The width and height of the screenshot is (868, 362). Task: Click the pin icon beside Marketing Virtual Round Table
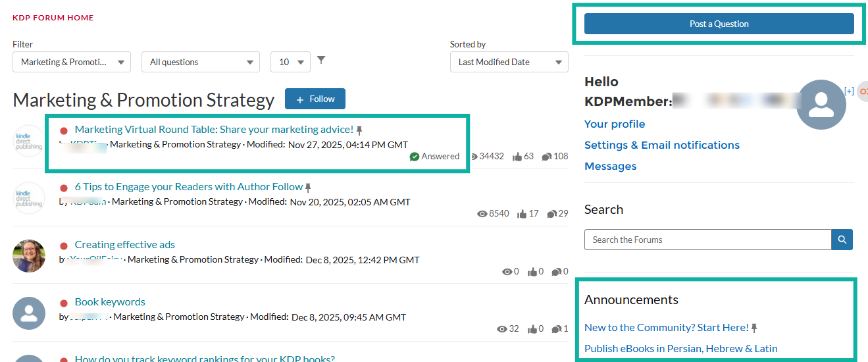(x=359, y=130)
